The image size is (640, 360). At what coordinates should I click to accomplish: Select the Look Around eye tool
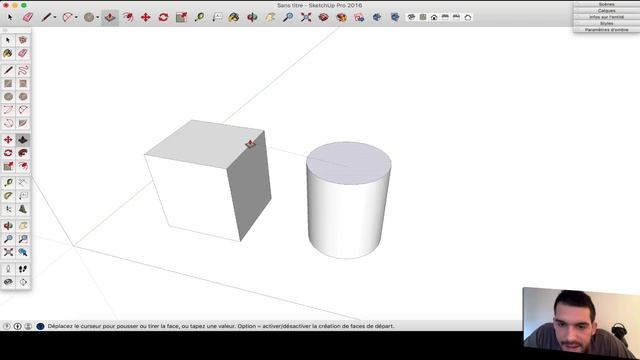click(x=8, y=282)
